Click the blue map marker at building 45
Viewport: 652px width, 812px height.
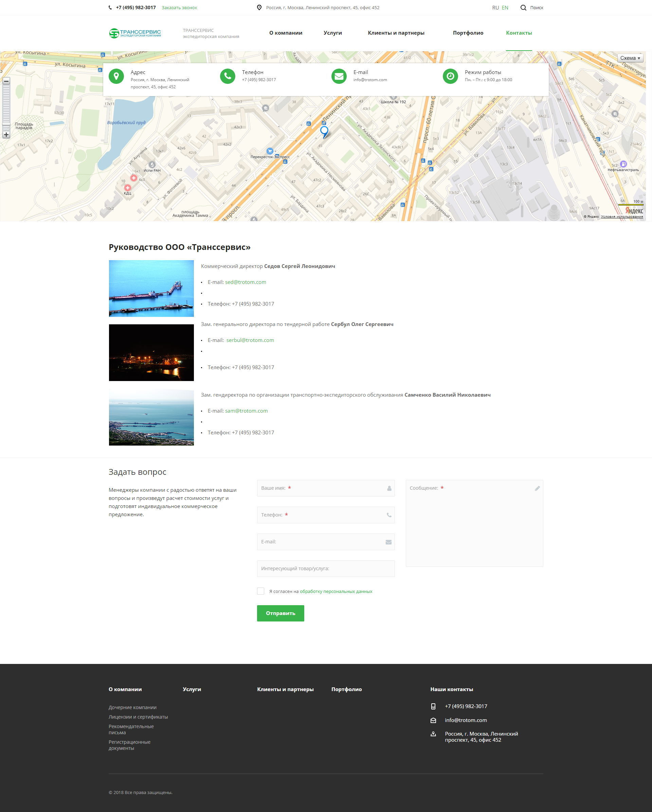pyautogui.click(x=324, y=132)
